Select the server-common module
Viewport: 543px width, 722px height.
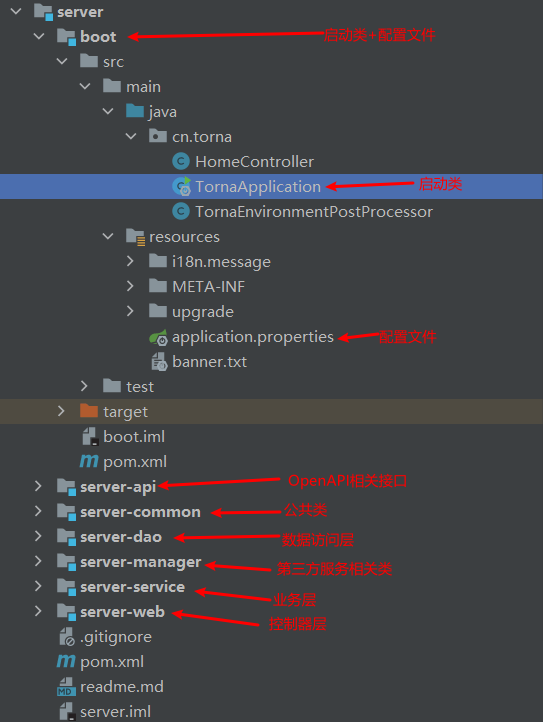click(140, 512)
